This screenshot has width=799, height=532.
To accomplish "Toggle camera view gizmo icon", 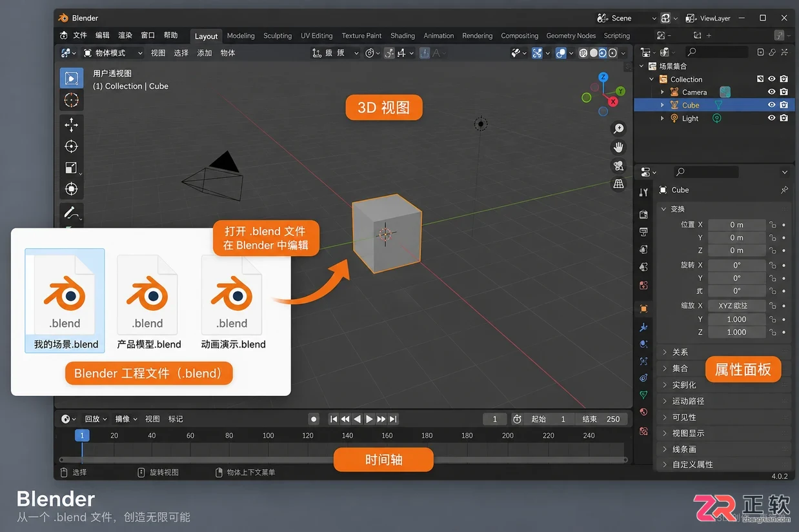I will [618, 166].
